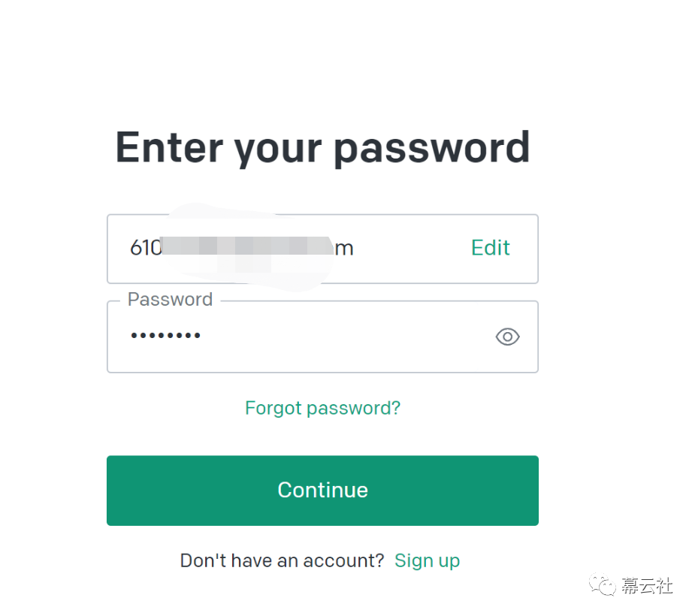This screenshot has height=616, width=695.
Task: Click the word 'account?' below Continue
Action: (x=343, y=561)
